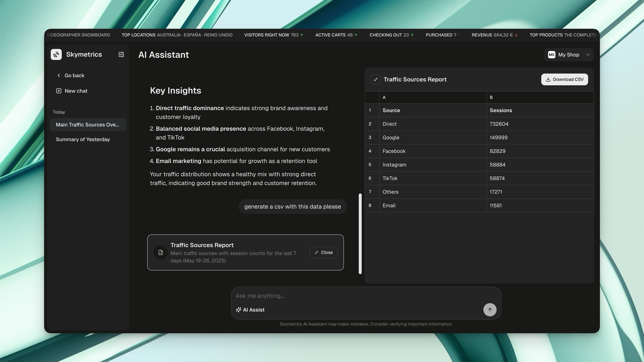Click the TOP LOCATIONS ticker entry
Image resolution: width=644 pixels, height=362 pixels.
click(177, 35)
